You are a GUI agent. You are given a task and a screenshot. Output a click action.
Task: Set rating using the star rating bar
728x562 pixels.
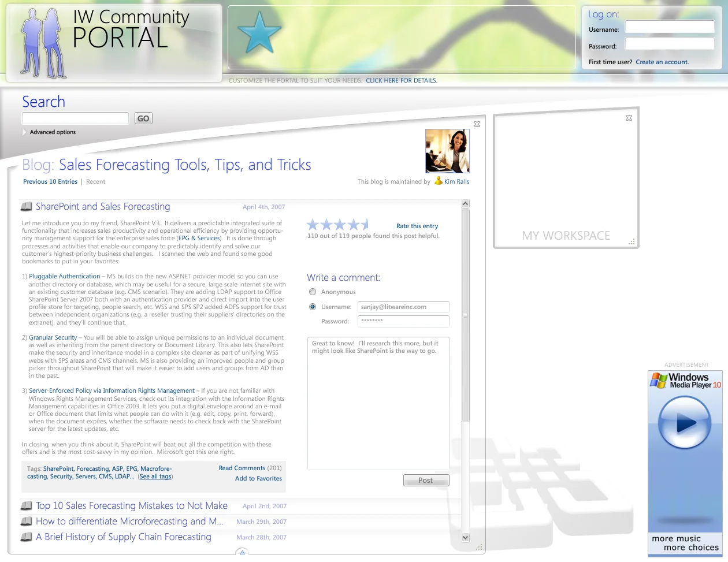coord(338,225)
